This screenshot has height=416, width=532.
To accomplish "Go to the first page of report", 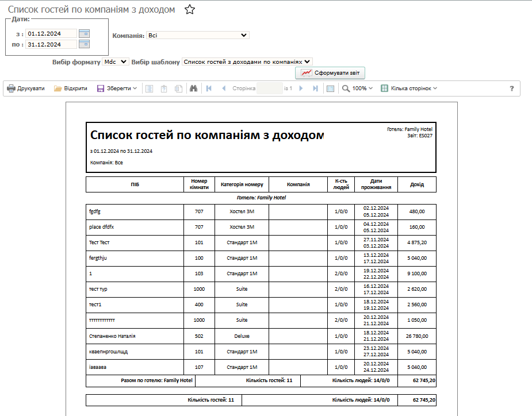I will [209, 88].
